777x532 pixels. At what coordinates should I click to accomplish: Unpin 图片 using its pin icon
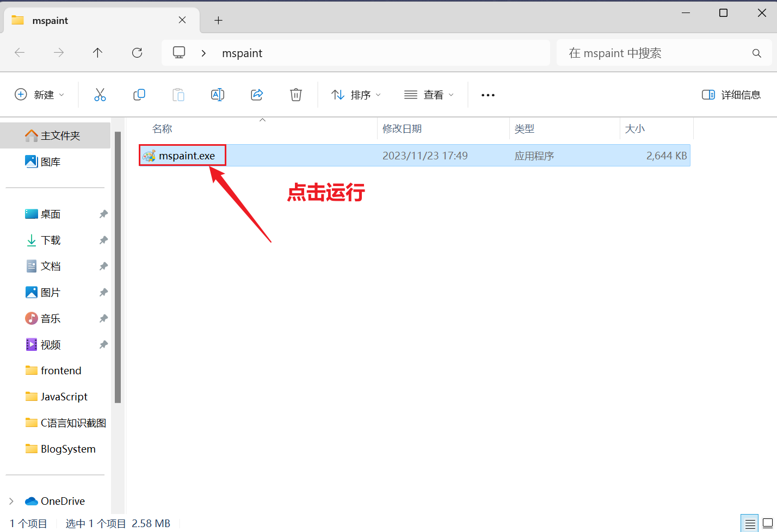click(x=103, y=293)
